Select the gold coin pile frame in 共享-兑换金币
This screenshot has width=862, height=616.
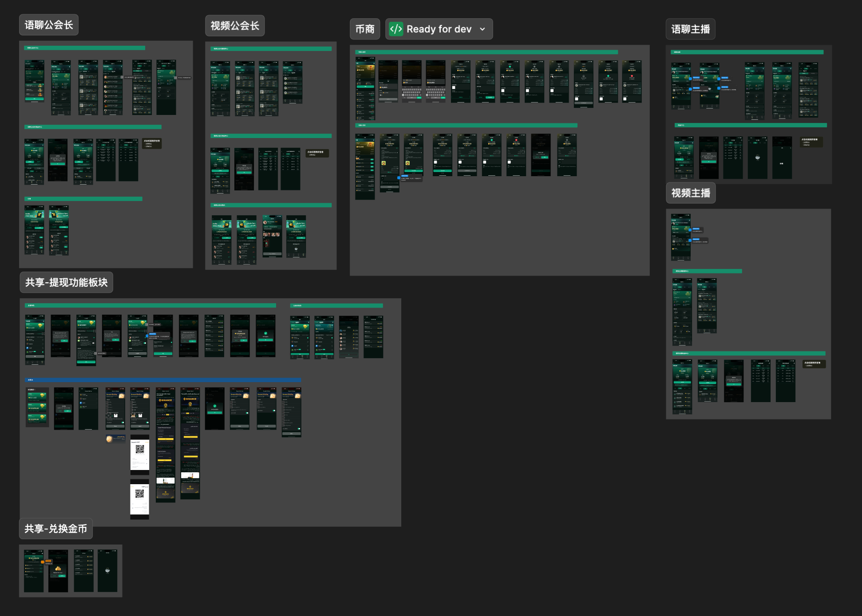pos(58,571)
